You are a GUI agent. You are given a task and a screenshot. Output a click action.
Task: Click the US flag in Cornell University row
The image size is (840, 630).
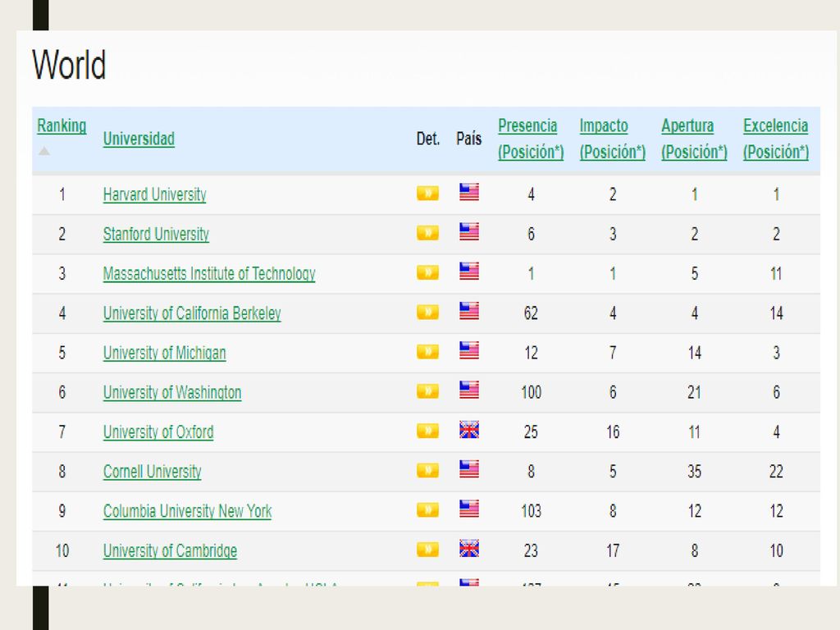(468, 469)
